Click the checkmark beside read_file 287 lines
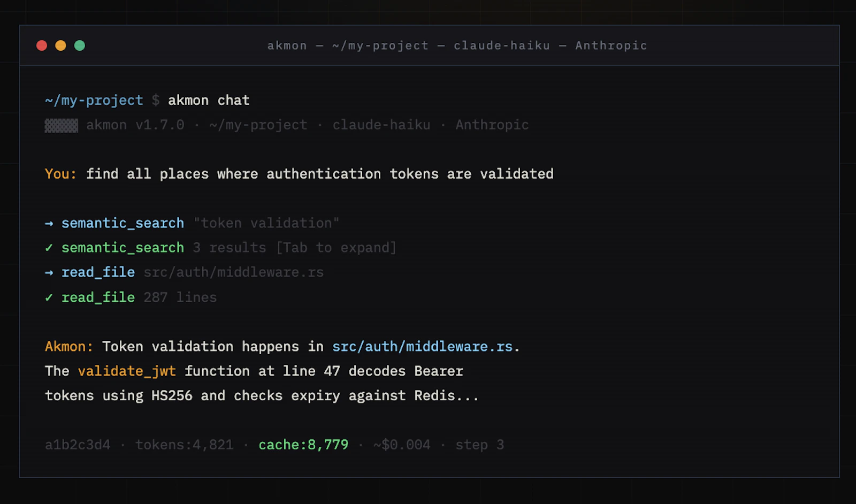Viewport: 856px width, 504px height. 49,297
